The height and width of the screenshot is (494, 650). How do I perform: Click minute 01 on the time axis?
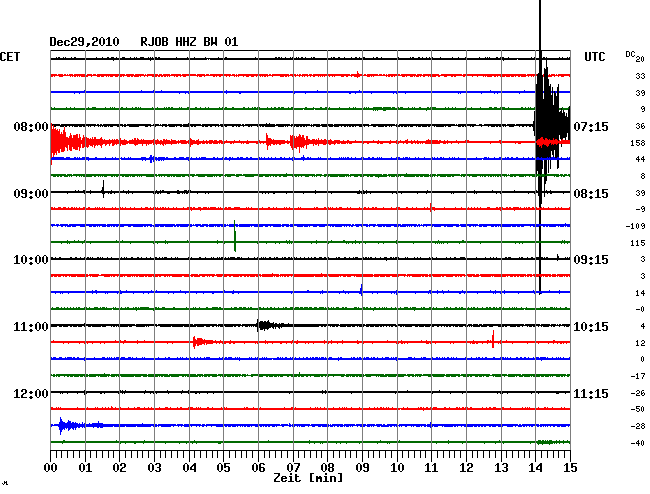pyautogui.click(x=85, y=468)
